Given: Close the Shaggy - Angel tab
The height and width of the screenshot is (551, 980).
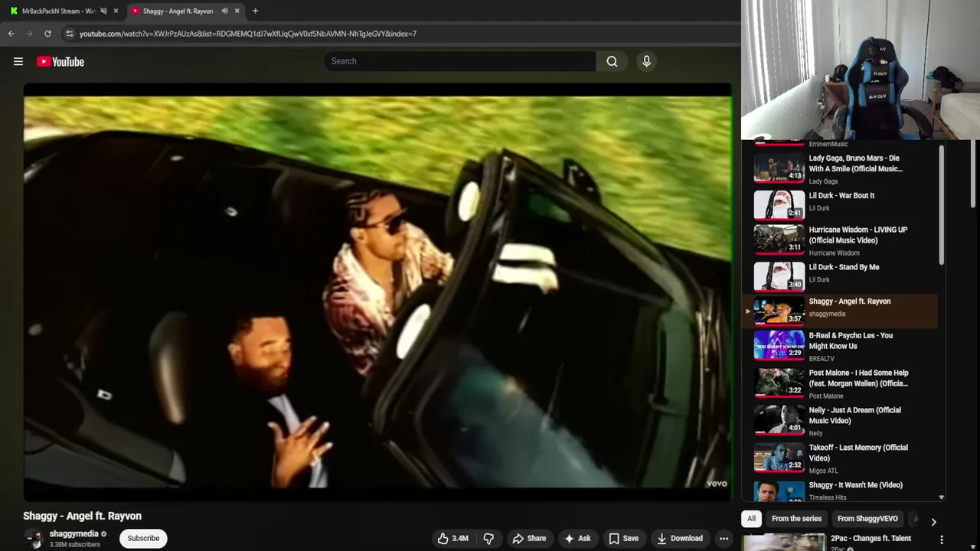Looking at the screenshot, I should coord(237,11).
